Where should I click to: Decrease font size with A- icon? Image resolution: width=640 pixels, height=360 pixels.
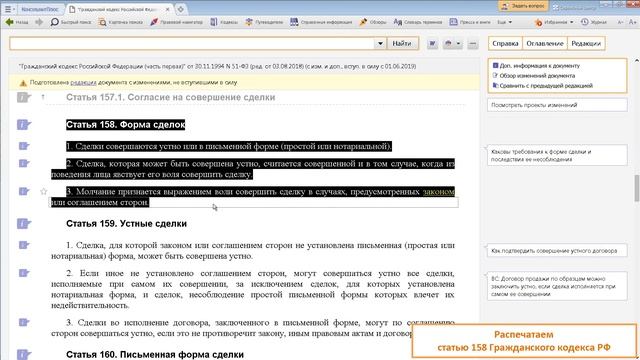point(620,22)
